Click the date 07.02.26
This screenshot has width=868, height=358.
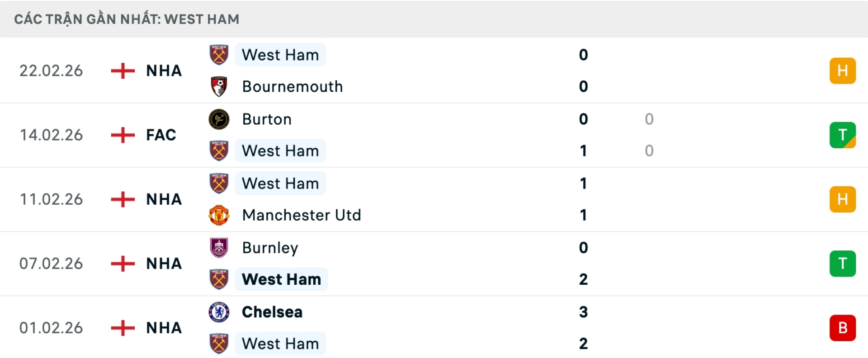pyautogui.click(x=52, y=264)
